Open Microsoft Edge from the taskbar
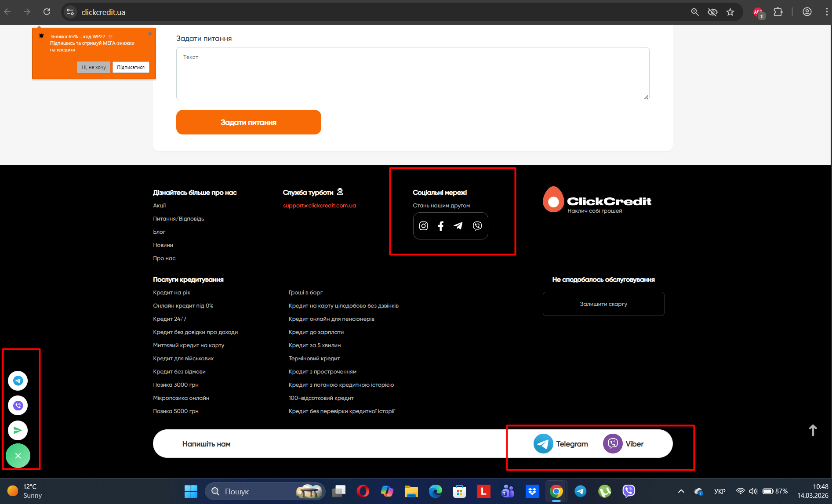This screenshot has height=504, width=832. click(435, 491)
